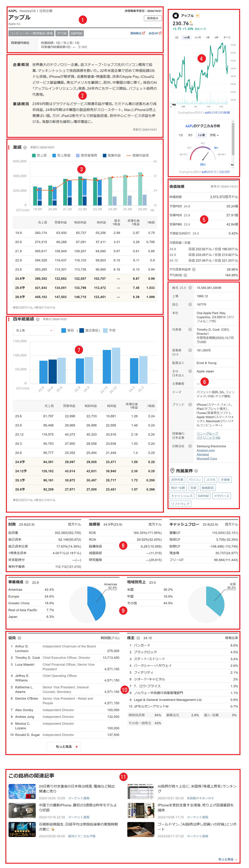Click help icon beside 事業構成 heading
Viewport: 249px width, 868px height.
27,582
